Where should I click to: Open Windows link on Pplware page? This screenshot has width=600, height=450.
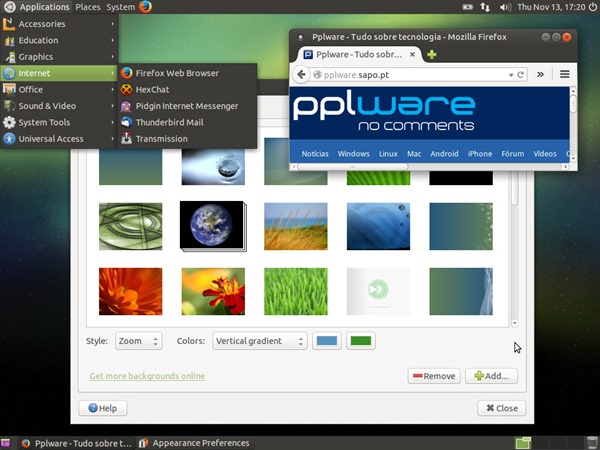click(354, 154)
